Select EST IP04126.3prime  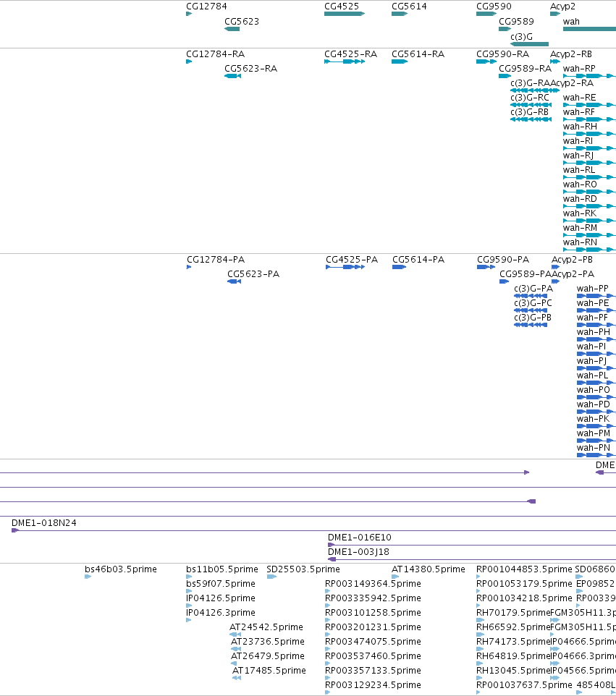tap(221, 613)
